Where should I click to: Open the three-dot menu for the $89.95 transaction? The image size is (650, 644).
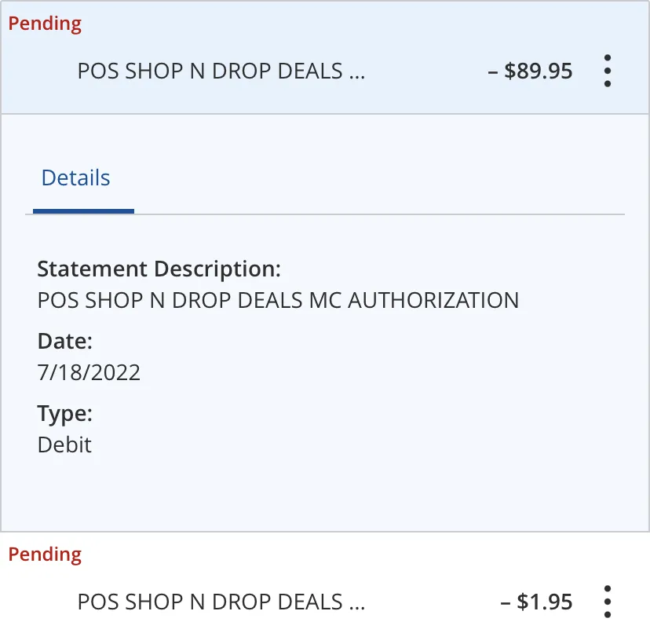(608, 71)
